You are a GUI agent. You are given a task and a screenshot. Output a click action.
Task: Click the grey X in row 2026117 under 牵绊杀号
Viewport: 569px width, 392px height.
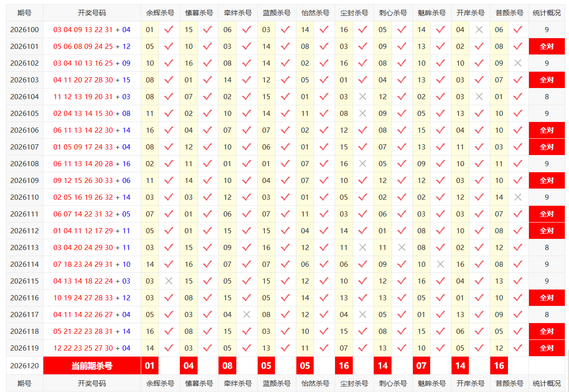tap(247, 315)
